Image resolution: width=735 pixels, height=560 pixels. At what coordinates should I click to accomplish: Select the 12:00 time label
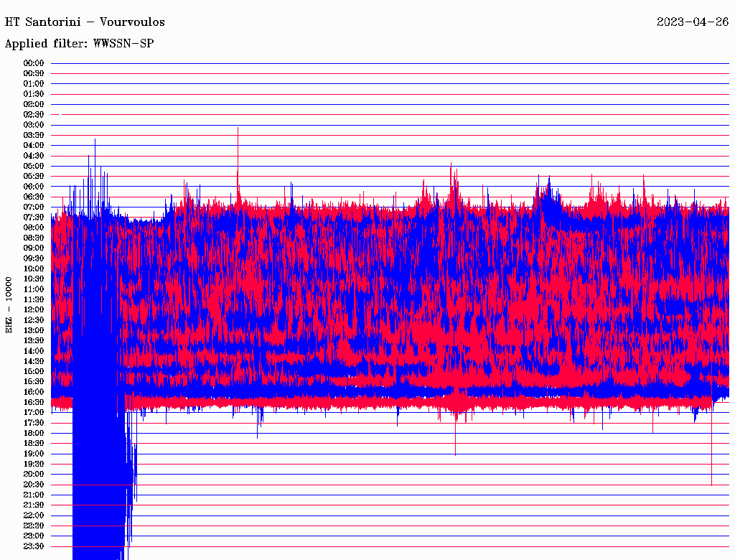(x=34, y=309)
